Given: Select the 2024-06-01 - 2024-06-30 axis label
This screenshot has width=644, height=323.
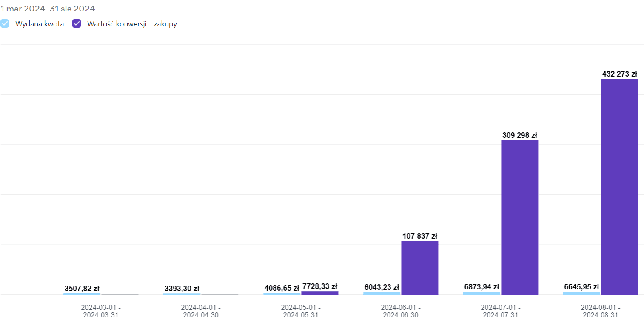Looking at the screenshot, I should pos(401,311).
